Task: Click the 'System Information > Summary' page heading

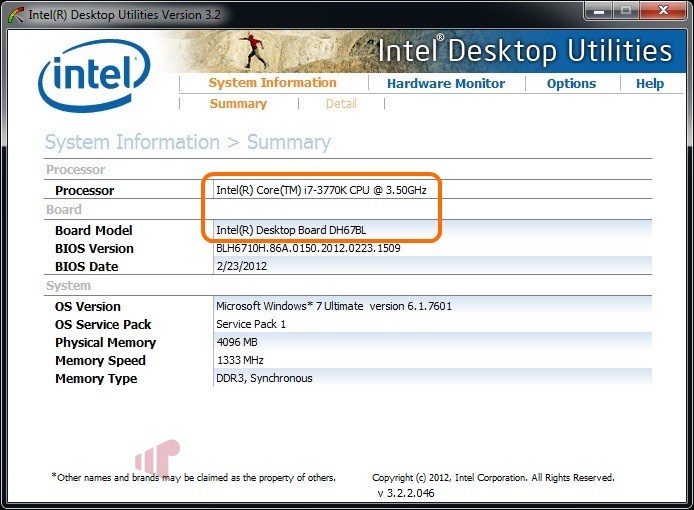Action: pos(188,143)
